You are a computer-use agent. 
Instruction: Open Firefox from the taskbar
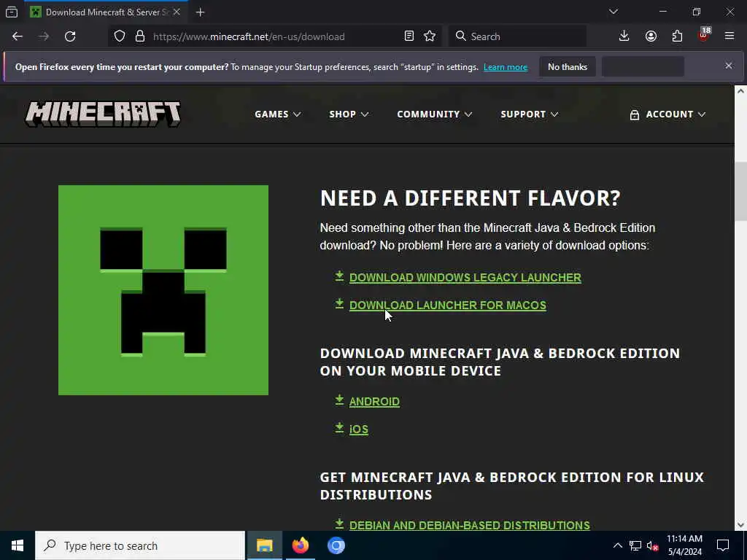pos(300,545)
